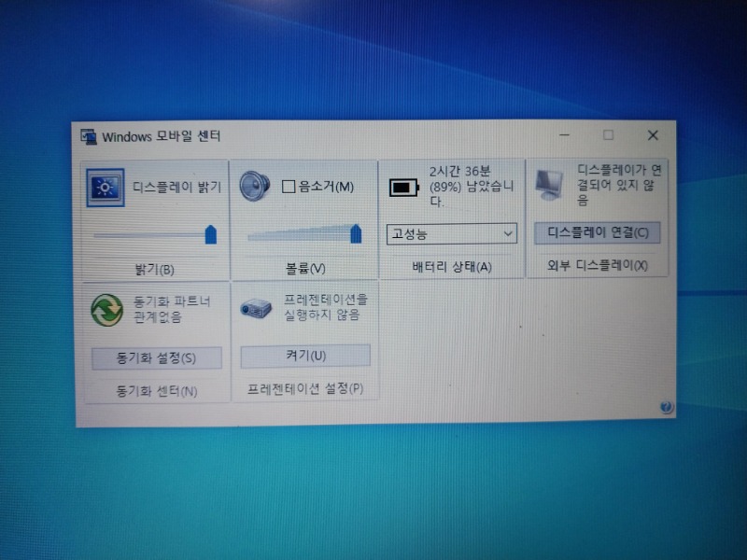Open help with the question mark icon
Image resolution: width=747 pixels, height=560 pixels.
(x=666, y=407)
